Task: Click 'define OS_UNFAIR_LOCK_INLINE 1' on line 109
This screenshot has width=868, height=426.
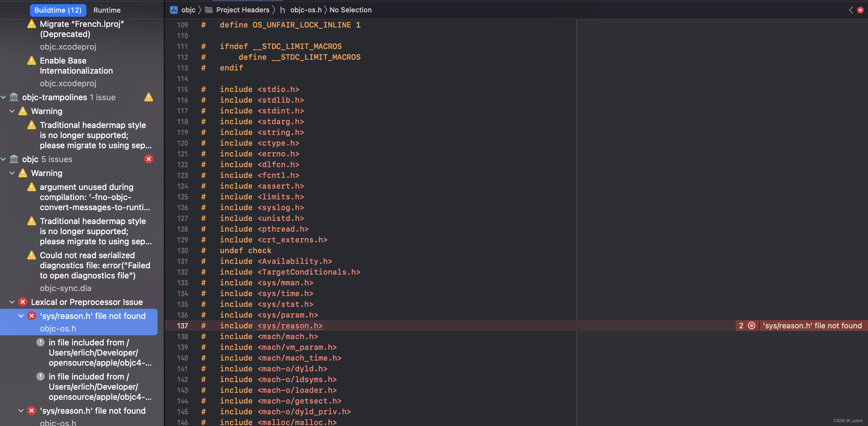Action: pos(290,25)
